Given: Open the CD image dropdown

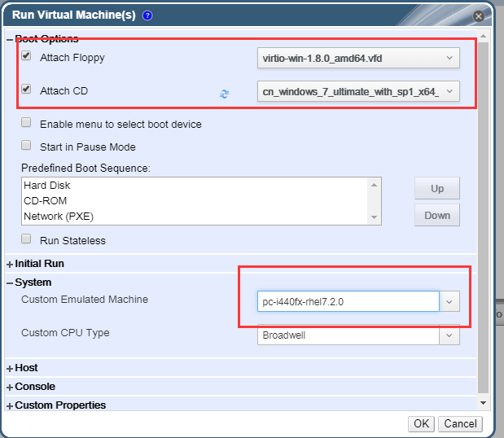Looking at the screenshot, I should [358, 91].
